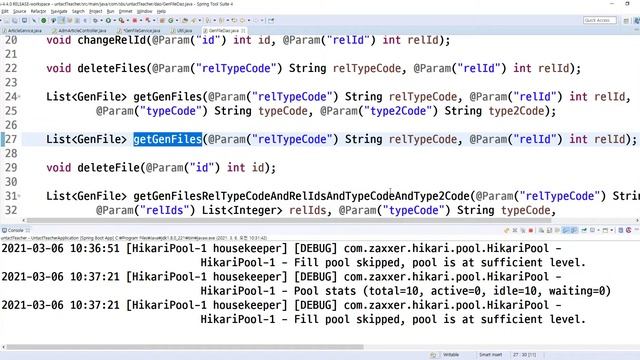The height and width of the screenshot is (360, 640).
Task: Open the Edit menu
Action: tap(5, 11)
